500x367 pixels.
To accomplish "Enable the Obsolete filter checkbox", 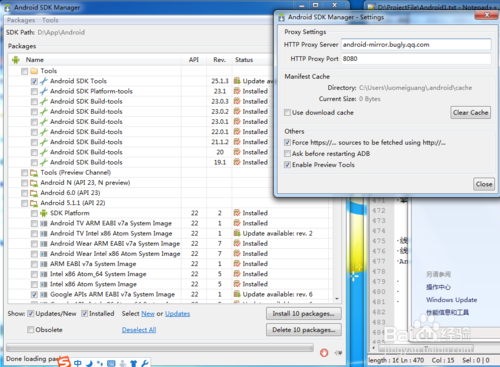I will [x=31, y=330].
